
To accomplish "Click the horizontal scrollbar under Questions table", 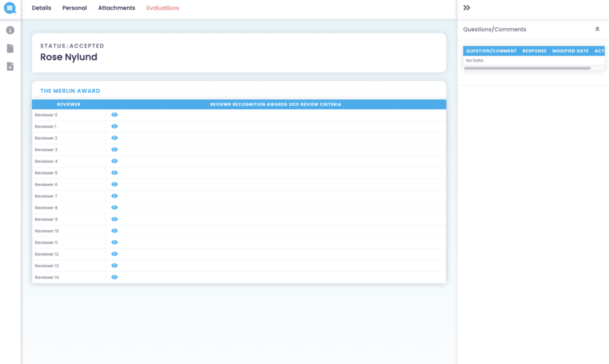I will click(x=528, y=68).
